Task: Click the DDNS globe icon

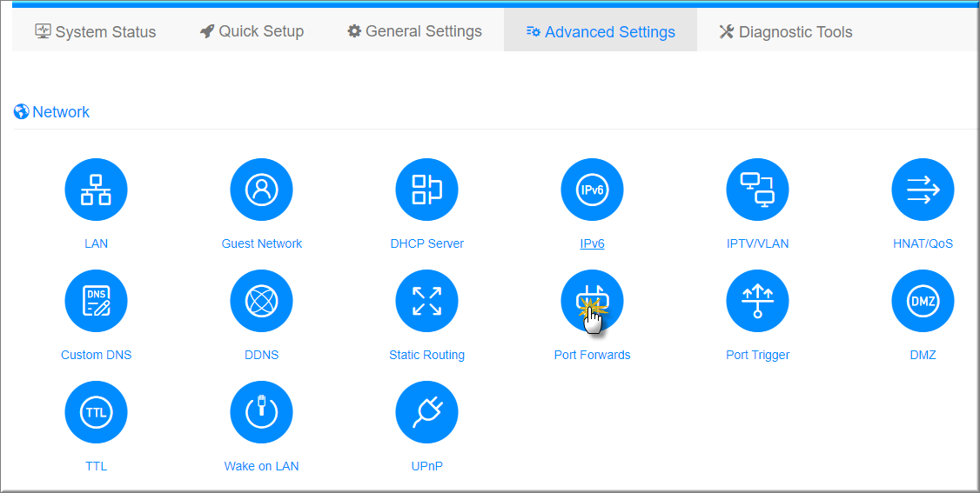Action: 261,301
